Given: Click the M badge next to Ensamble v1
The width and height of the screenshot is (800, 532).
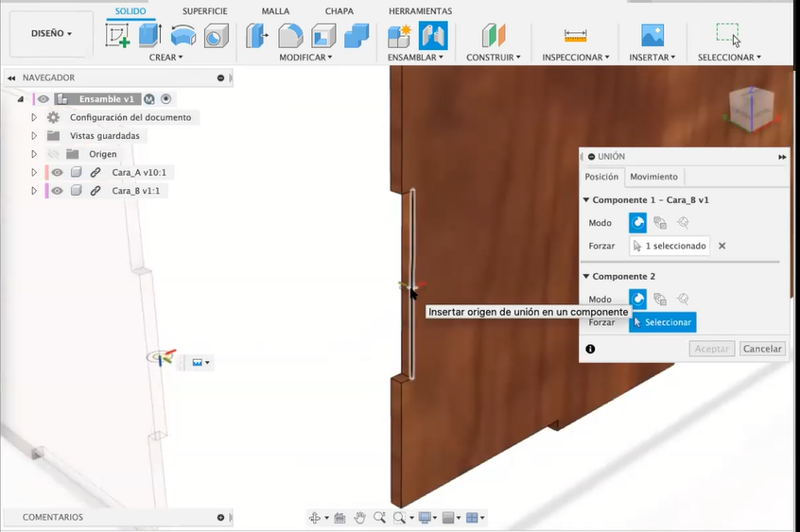Looking at the screenshot, I should [149, 99].
